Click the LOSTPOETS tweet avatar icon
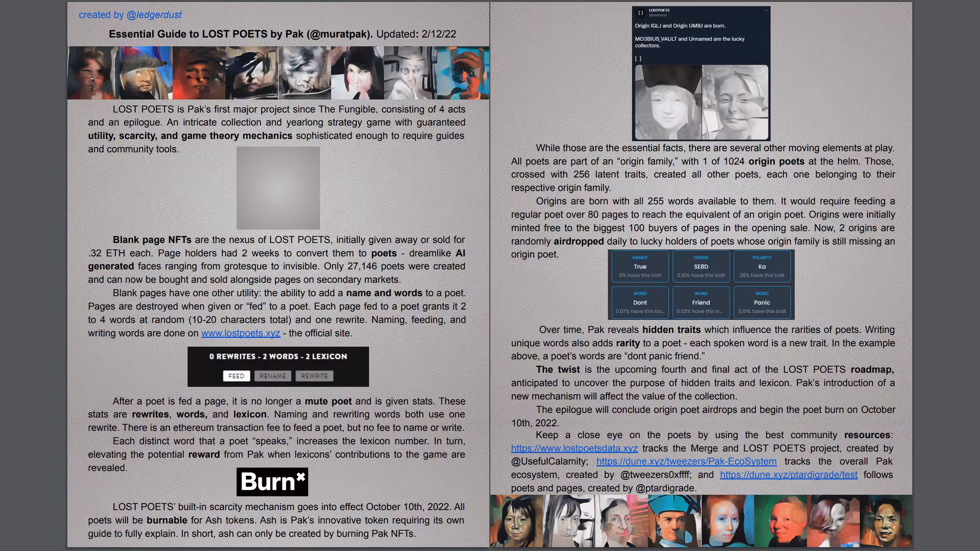Viewport: 980px width, 551px height. [x=640, y=13]
